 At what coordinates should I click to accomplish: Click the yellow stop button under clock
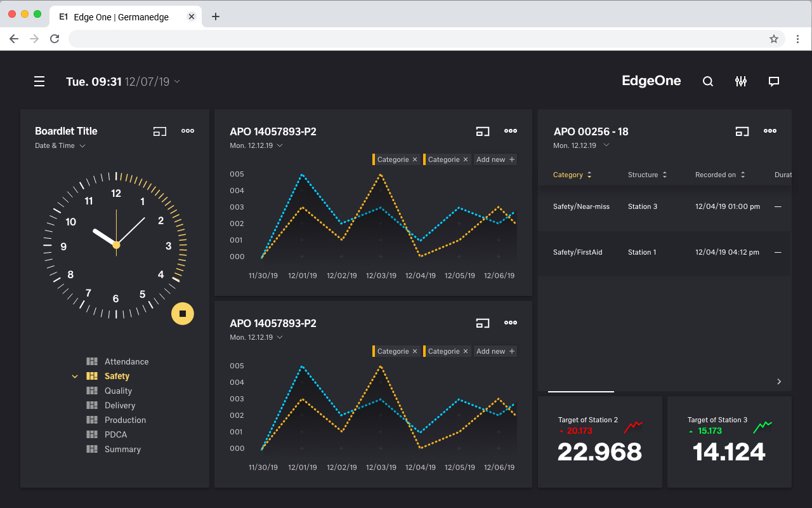tap(183, 314)
